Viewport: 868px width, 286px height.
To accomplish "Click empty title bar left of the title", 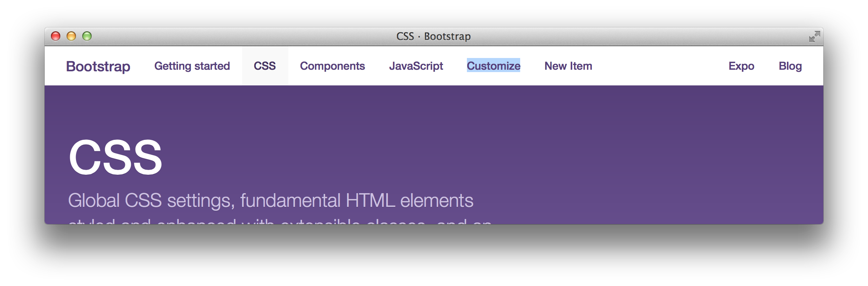I will 235,36.
